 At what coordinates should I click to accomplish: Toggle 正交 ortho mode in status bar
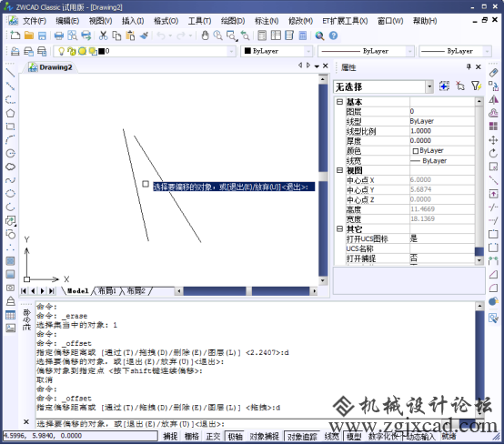(213, 436)
